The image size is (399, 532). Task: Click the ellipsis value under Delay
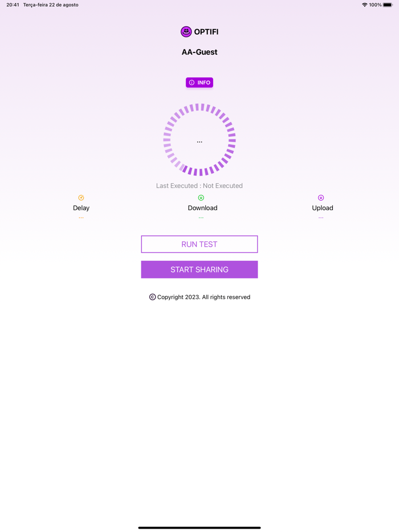(81, 217)
